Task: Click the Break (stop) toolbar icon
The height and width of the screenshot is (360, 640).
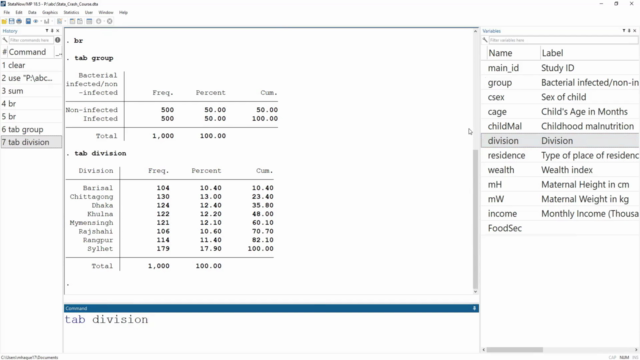Action: [x=109, y=21]
